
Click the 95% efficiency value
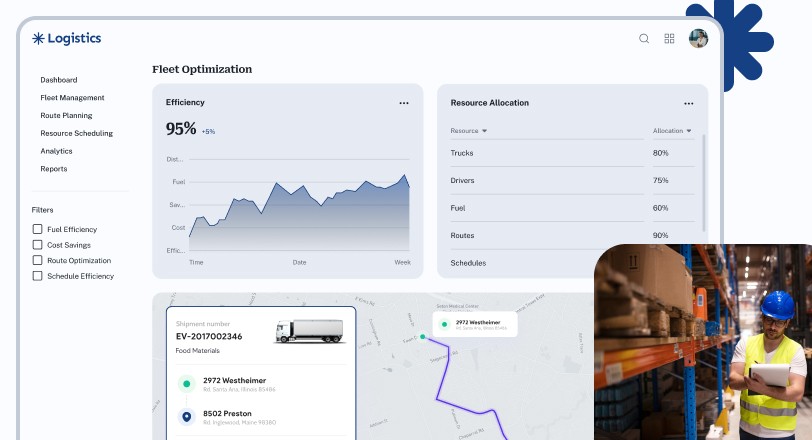pyautogui.click(x=181, y=128)
